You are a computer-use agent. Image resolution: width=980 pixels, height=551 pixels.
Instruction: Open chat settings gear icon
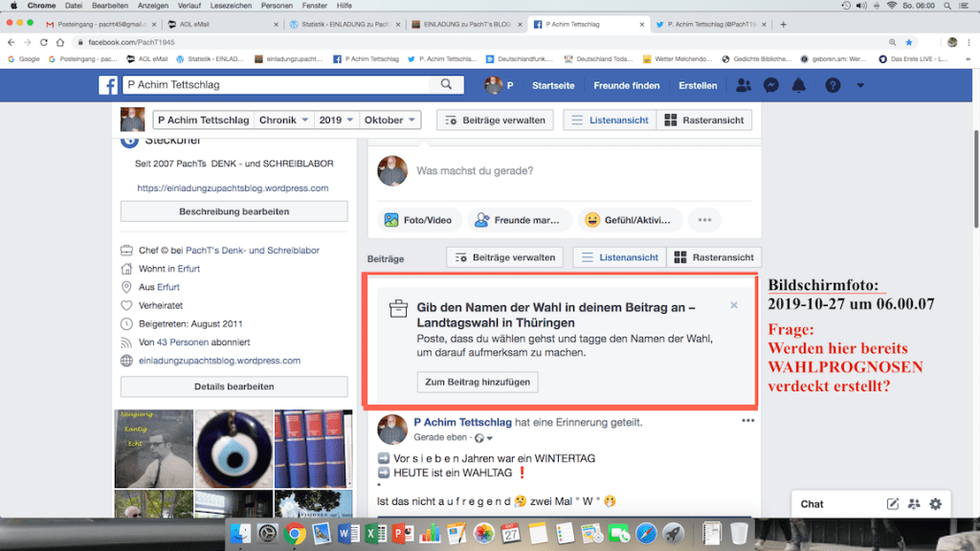click(x=935, y=504)
